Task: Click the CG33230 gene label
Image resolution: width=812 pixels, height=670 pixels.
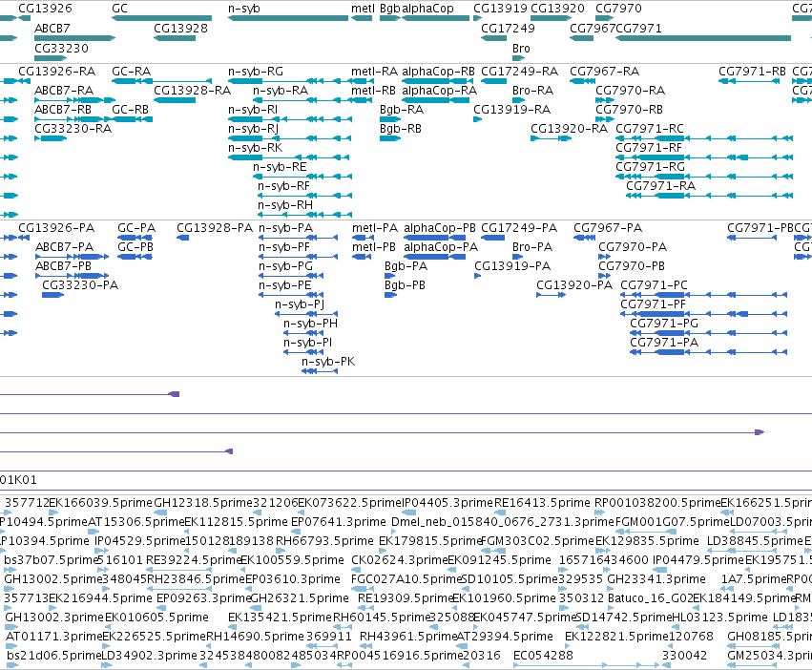Action: pyautogui.click(x=61, y=48)
